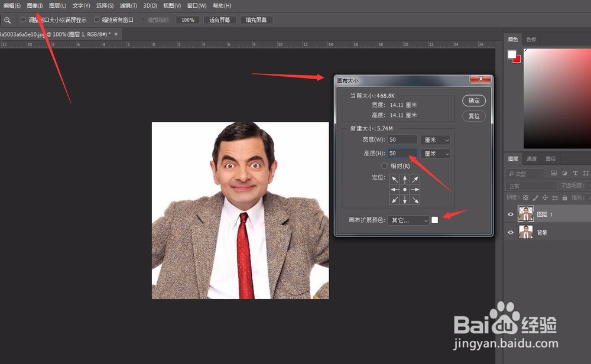
Task: Lock artboard nesting icon in Layers
Action: [555, 197]
